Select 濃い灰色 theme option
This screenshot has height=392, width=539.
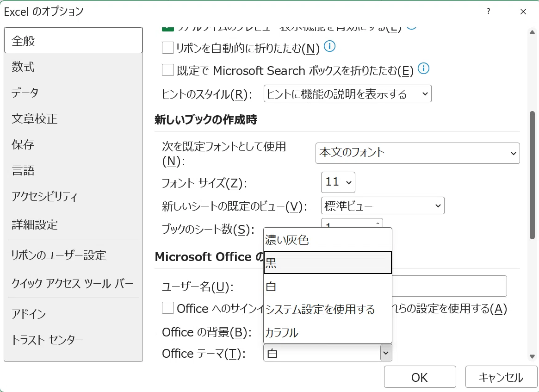tap(328, 240)
